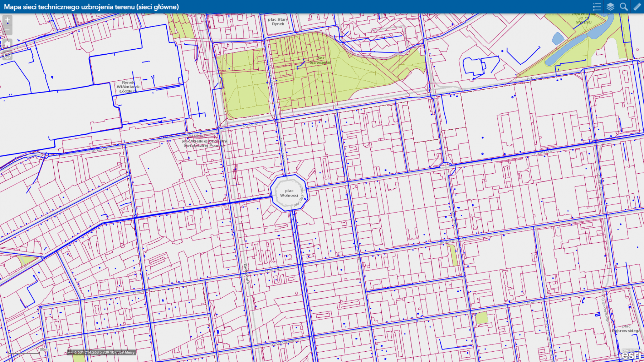Open the search magnifier tool
This screenshot has height=362, width=644.
click(624, 7)
